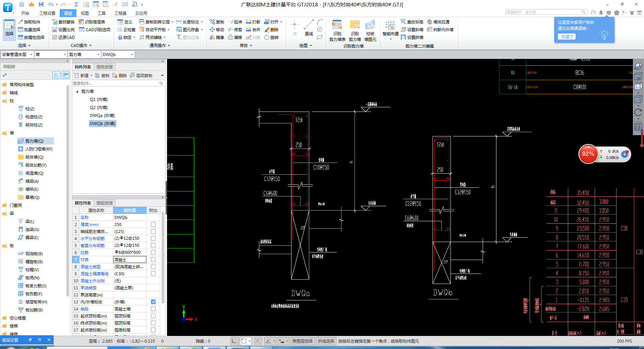This screenshot has height=349, width=644.
Task: Switch to the 视图 ribbon tab
Action: click(85, 13)
